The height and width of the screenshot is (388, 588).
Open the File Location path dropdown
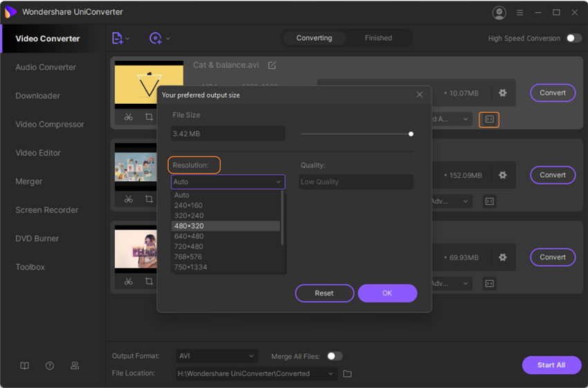coord(257,373)
